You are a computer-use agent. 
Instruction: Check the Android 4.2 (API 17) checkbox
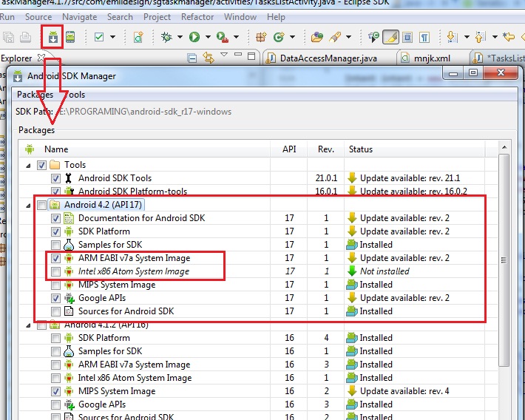pyautogui.click(x=41, y=205)
